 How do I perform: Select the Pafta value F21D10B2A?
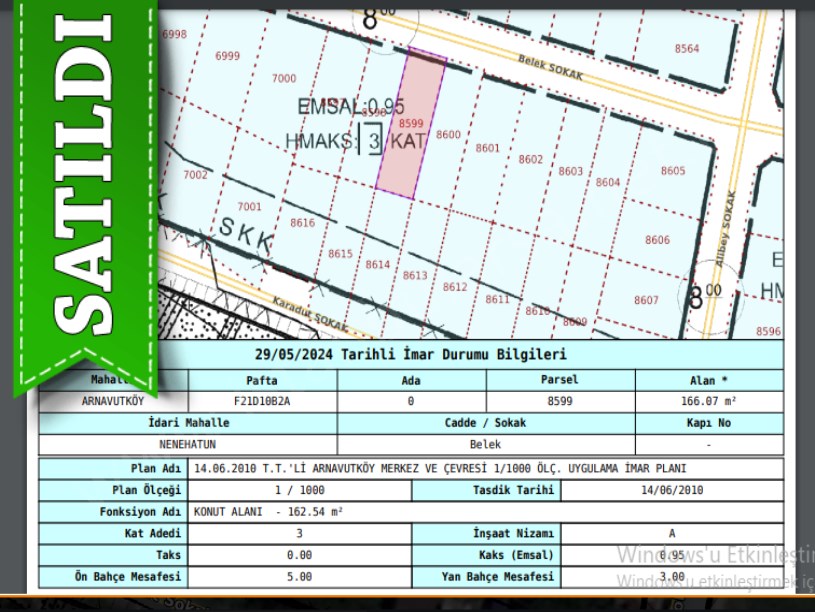point(262,401)
